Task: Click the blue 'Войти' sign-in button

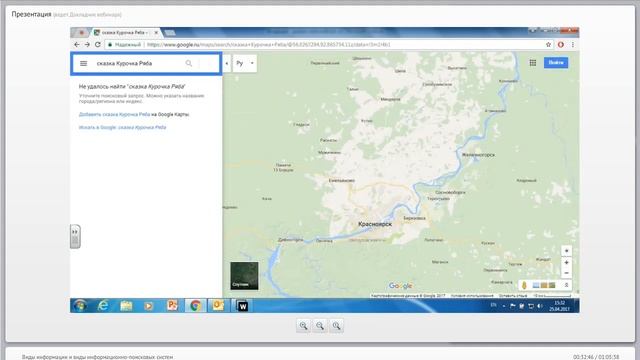Action: [x=556, y=62]
